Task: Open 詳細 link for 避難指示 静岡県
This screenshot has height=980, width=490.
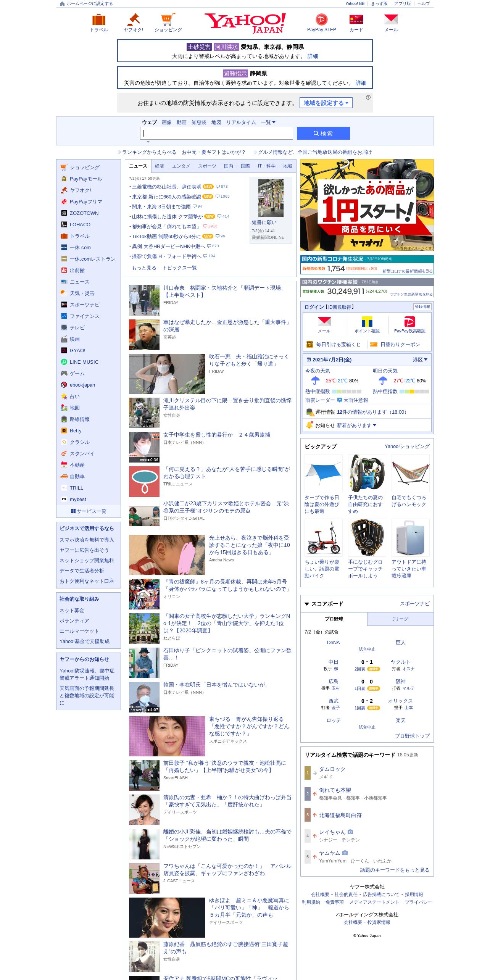Action: point(361,83)
